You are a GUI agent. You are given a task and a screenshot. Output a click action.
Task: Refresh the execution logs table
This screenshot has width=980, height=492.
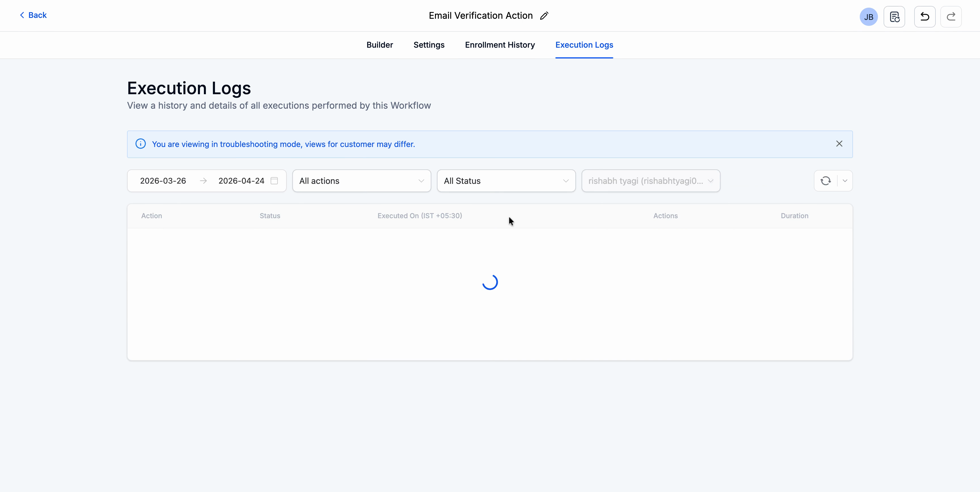[825, 180]
